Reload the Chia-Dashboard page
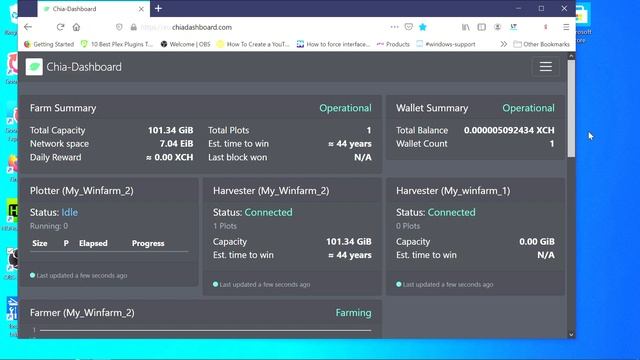Screen dimensions: 640x360 pyautogui.click(x=60, y=27)
